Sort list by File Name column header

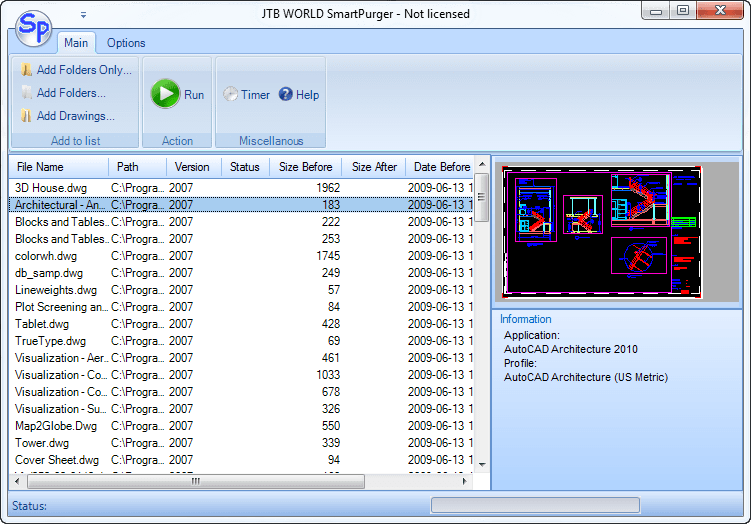coord(58,167)
